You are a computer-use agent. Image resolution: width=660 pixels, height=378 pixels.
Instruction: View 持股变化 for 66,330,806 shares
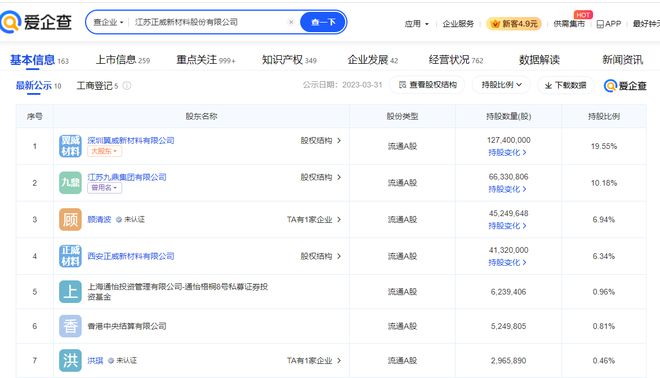[507, 189]
